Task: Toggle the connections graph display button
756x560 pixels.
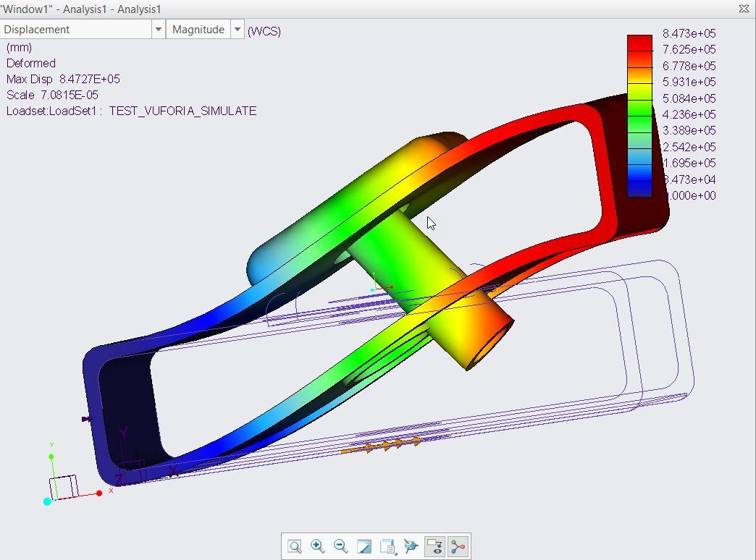Action: tap(458, 546)
